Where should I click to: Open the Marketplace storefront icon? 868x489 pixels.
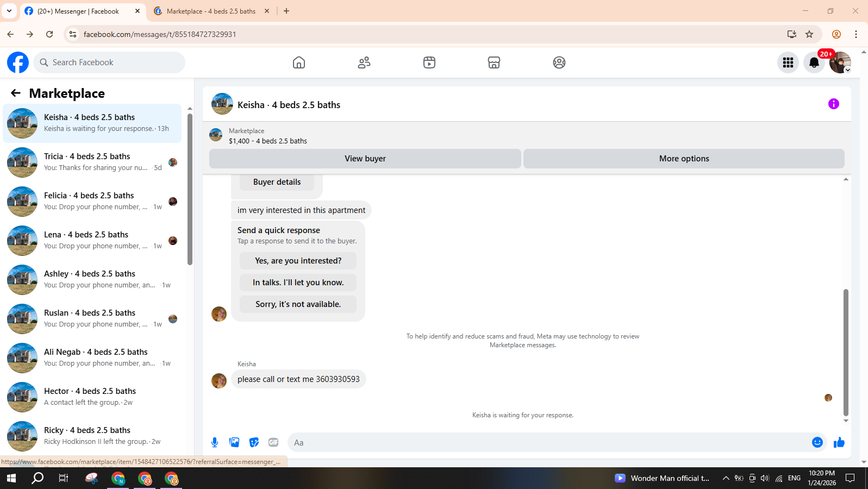coord(494,62)
